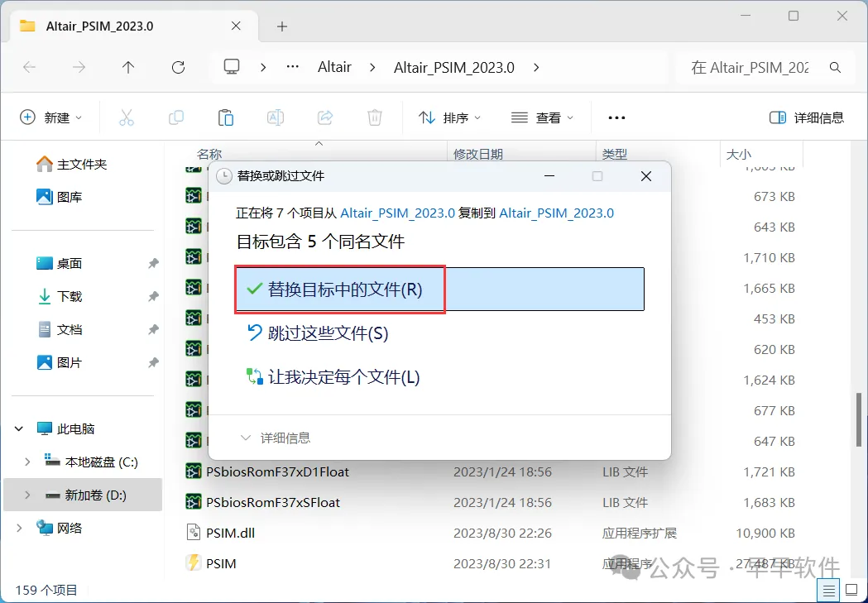Viewport: 868px width, 603px height.
Task: Click the Cut scissors icon
Action: pyautogui.click(x=127, y=117)
